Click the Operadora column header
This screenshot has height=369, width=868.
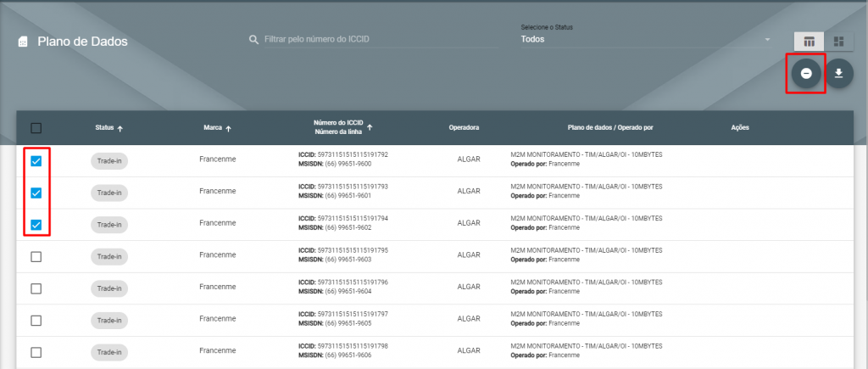[464, 128]
